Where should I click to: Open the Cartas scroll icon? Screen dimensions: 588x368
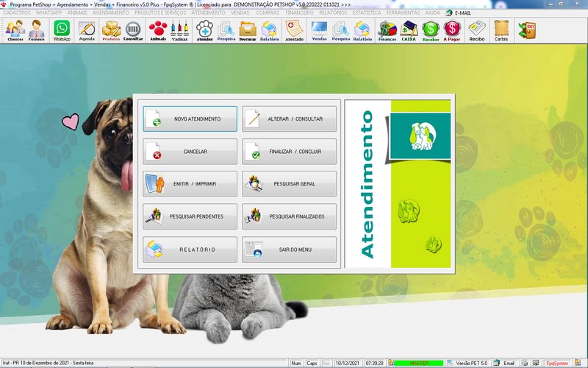(x=501, y=31)
